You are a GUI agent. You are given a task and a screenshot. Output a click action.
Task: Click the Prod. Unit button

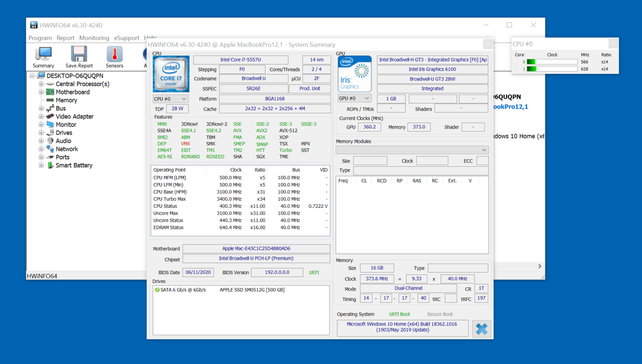(x=310, y=89)
